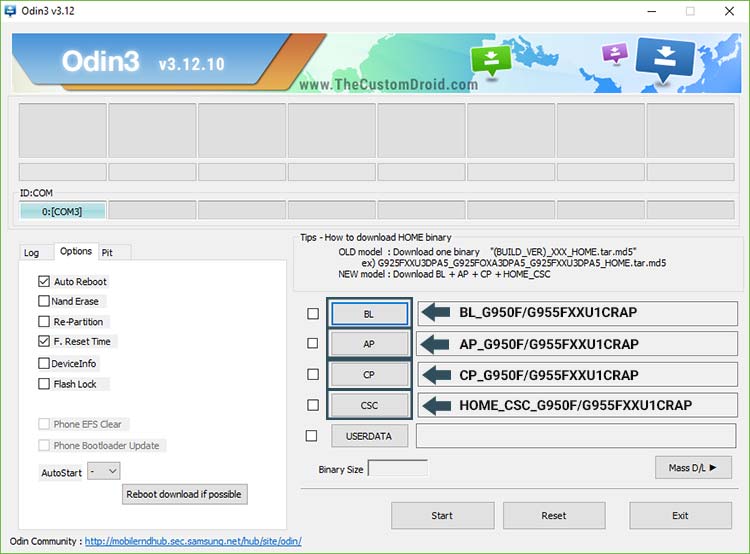Tick the Flash Lock checkbox
The height and width of the screenshot is (554, 750).
pyautogui.click(x=44, y=384)
